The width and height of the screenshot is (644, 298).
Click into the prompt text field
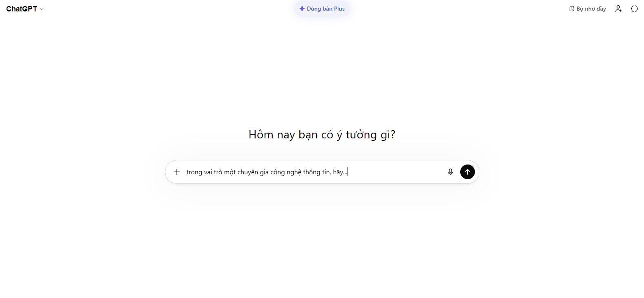pyautogui.click(x=312, y=172)
